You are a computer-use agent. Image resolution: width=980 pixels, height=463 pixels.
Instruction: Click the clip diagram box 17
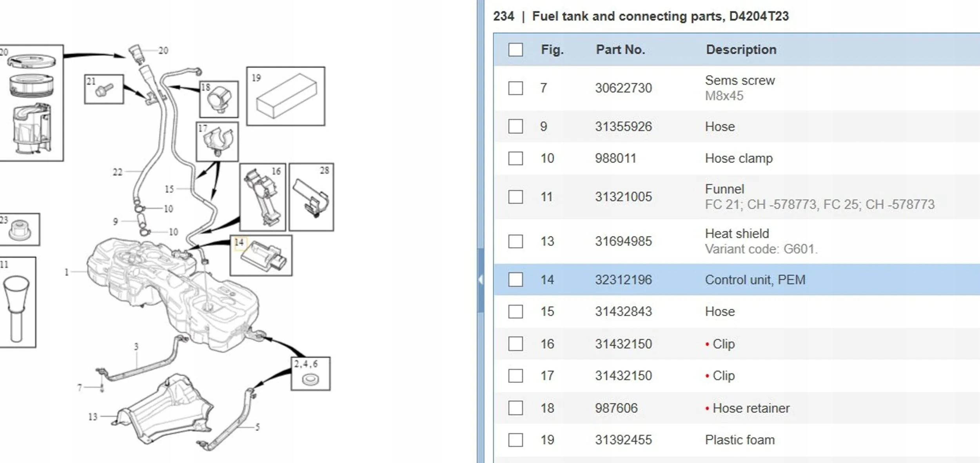(217, 142)
